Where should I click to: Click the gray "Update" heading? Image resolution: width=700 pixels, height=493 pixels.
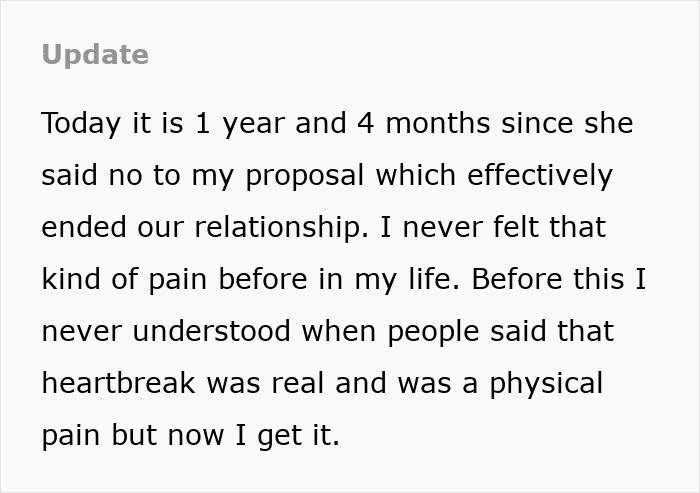tap(95, 55)
